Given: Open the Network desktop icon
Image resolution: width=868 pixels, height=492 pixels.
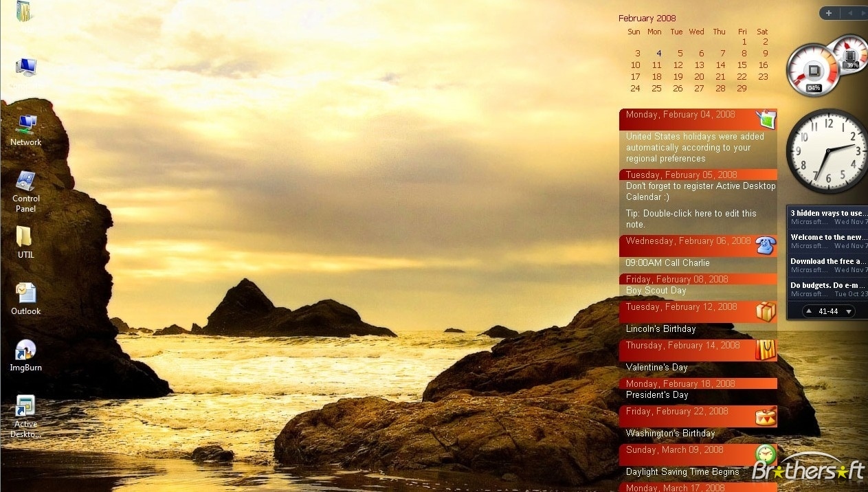Looking at the screenshot, I should 26,126.
